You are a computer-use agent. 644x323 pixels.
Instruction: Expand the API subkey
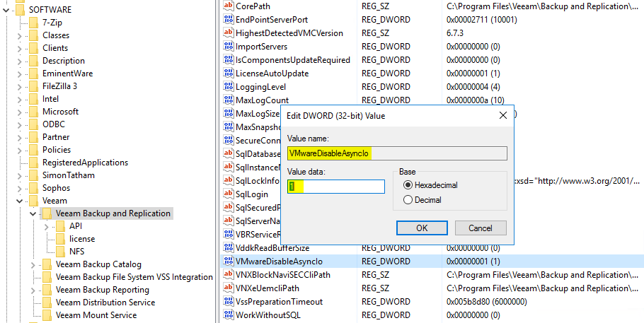point(47,227)
